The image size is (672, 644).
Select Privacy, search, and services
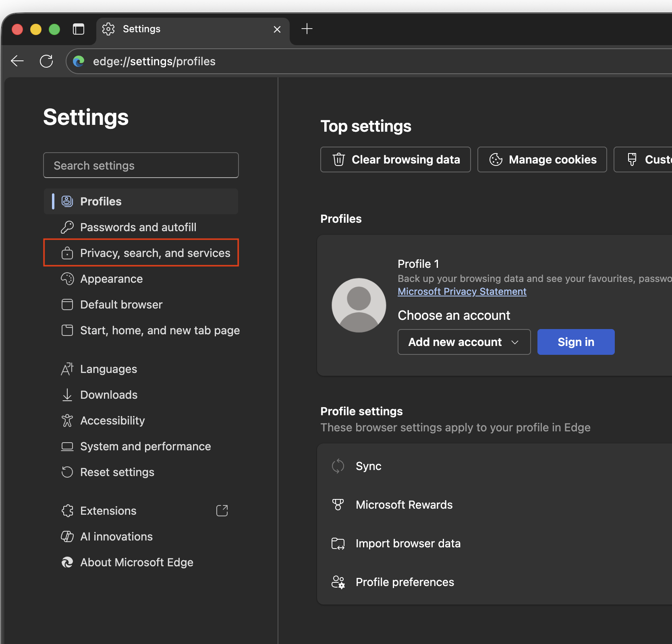pyautogui.click(x=141, y=253)
